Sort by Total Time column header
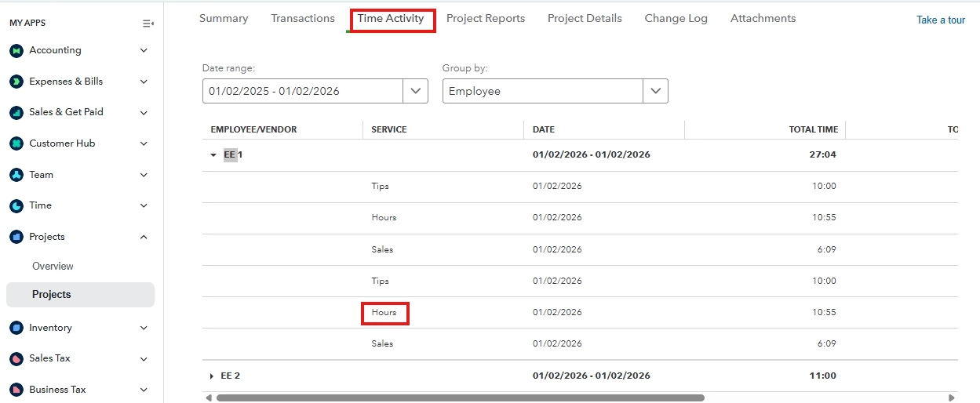The width and height of the screenshot is (980, 403). pyautogui.click(x=814, y=129)
